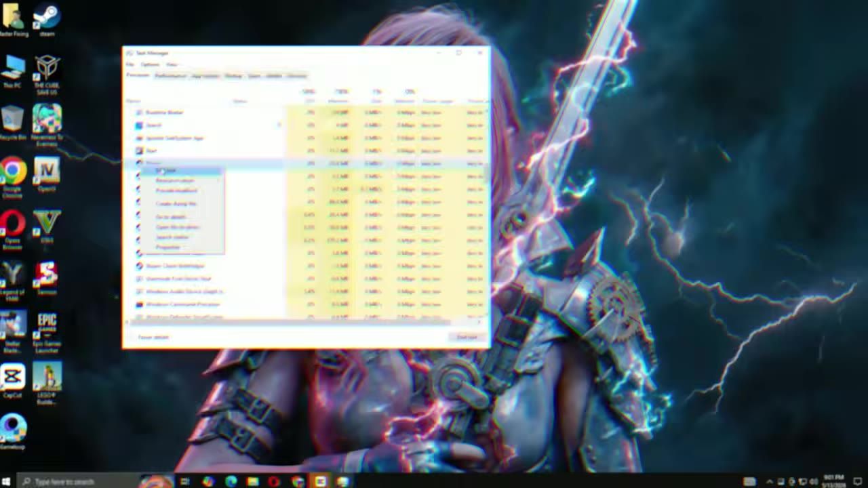The image size is (868, 488).
Task: Sort processes by the Name column
Action: point(133,101)
